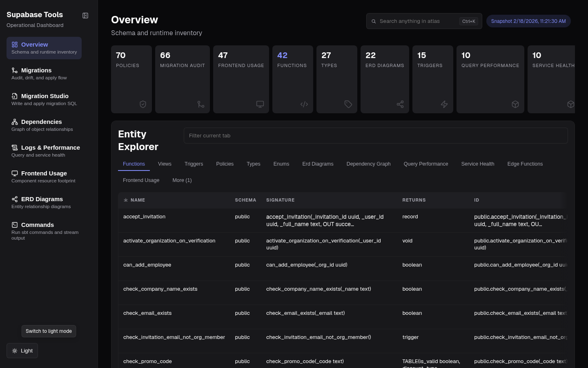588x368 pixels.
Task: Click the code icon on the Functions card
Action: (x=304, y=104)
